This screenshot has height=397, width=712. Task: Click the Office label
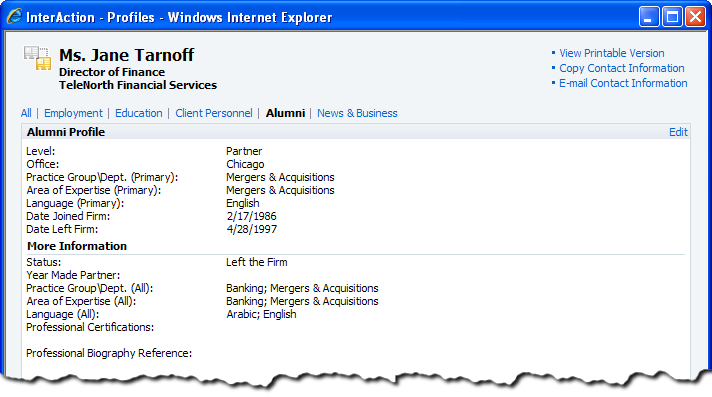coord(43,164)
